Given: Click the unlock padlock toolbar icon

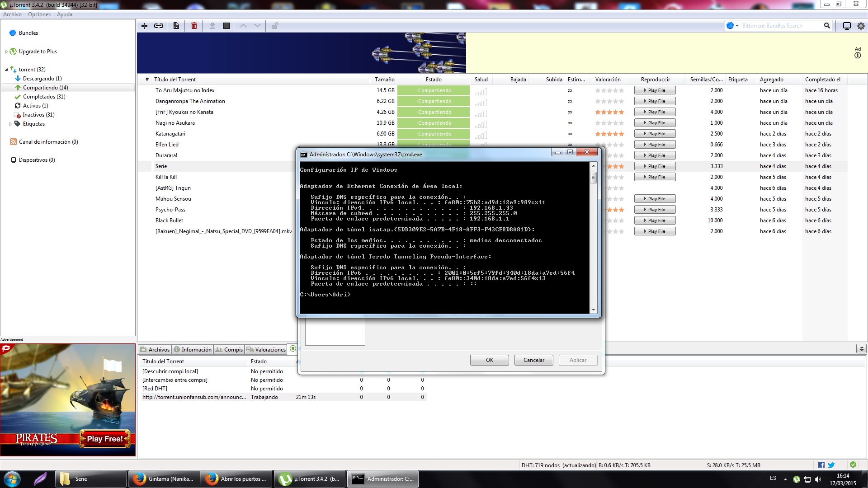Looking at the screenshot, I should tap(274, 26).
